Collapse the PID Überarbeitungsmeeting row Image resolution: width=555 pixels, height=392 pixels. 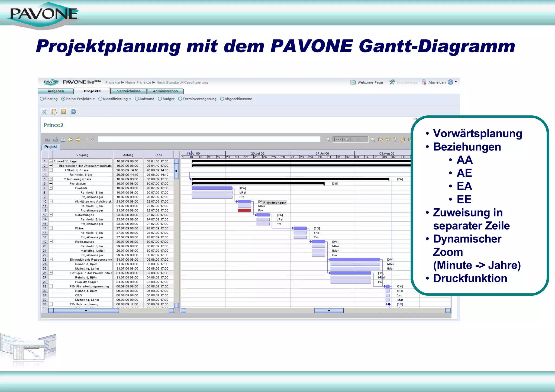(x=51, y=286)
